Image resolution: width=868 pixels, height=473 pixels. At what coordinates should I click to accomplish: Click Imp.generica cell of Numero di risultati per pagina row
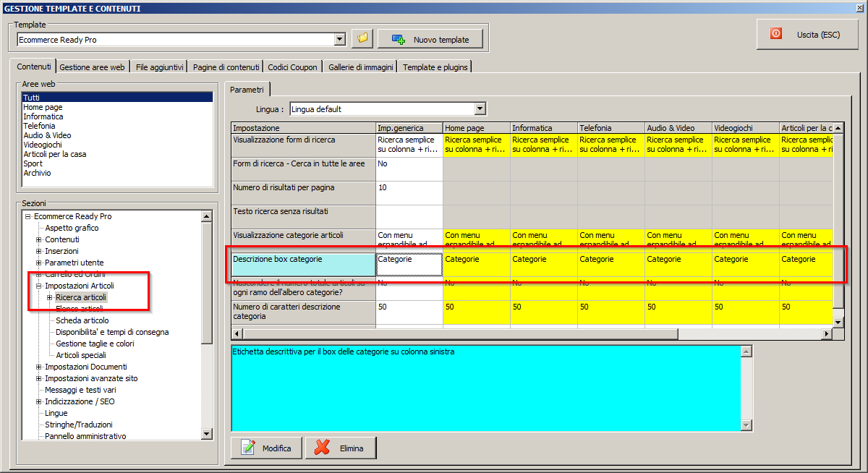click(x=409, y=193)
